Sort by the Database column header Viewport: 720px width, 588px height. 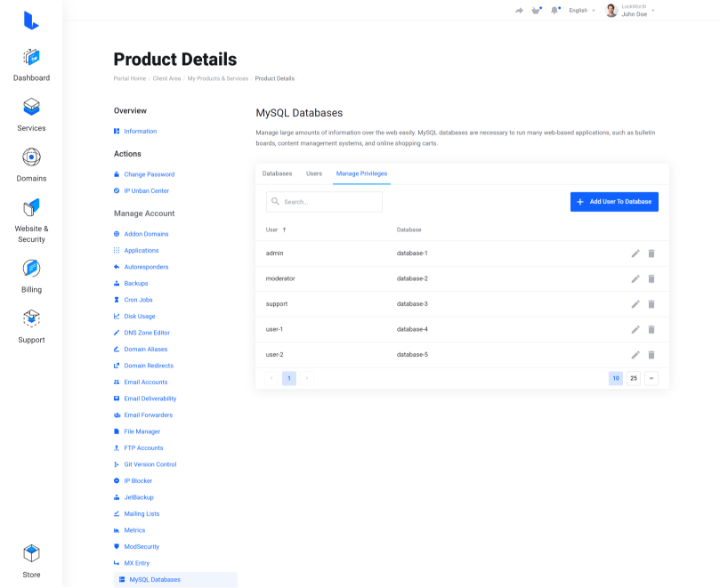(409, 230)
